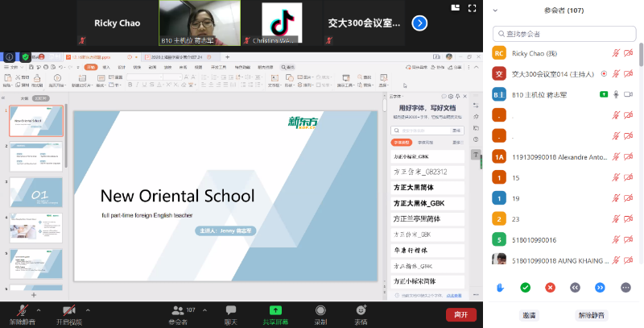Open the 文件 menu dropdown
644x328 pixels.
[x=14, y=67]
